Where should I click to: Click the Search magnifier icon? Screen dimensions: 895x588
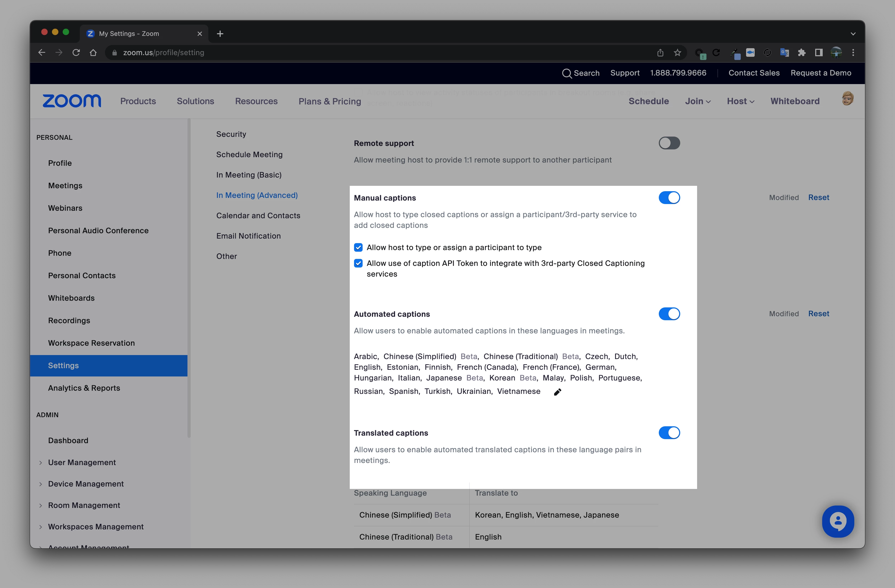click(566, 73)
